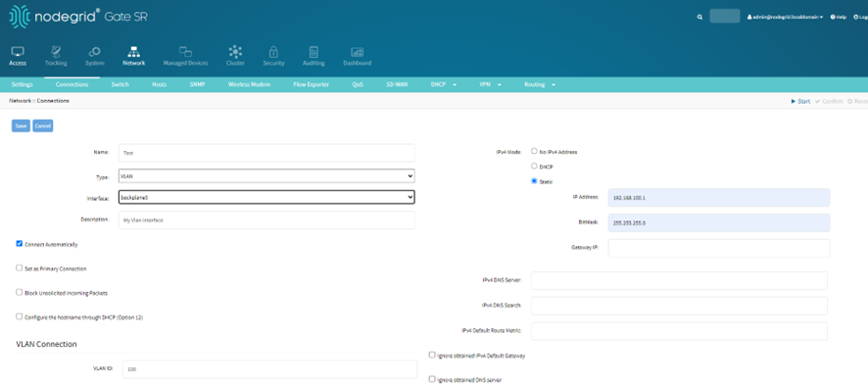Screen dimensions: 868x387
Task: Open the Flow Exporter tab
Action: pos(312,84)
